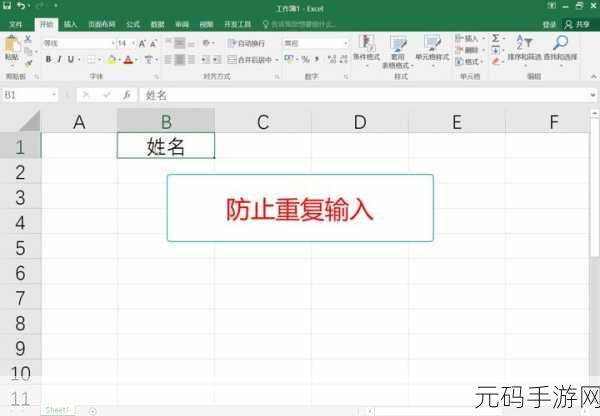The image size is (600, 416).
Task: Open Conditional Formatting (条件格式)
Action: click(366, 49)
